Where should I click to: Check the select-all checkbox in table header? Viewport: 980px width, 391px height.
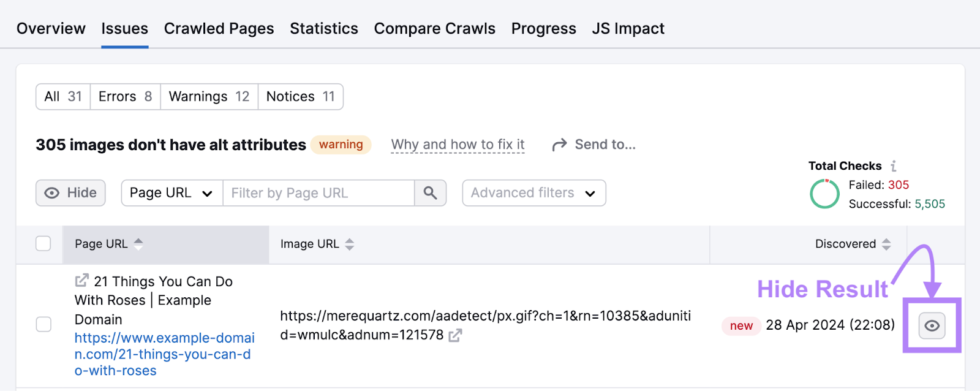pos(43,243)
